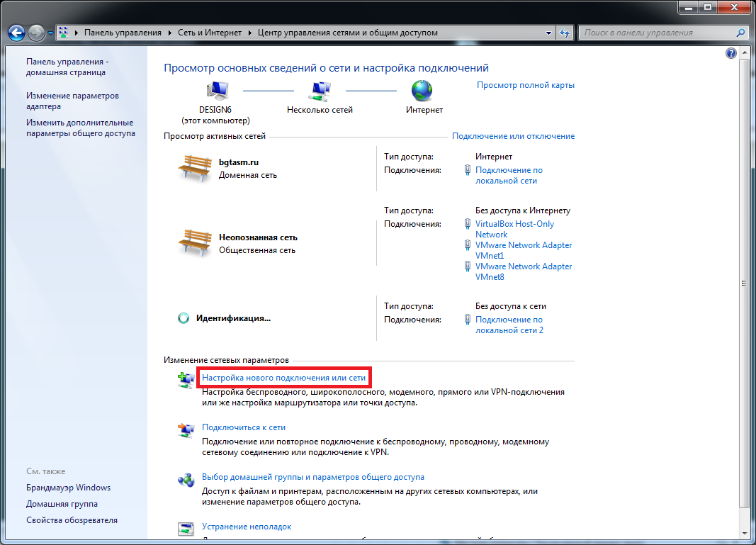The height and width of the screenshot is (545, 756).
Task: Click Без доступа к сети status text
Action: tap(511, 306)
